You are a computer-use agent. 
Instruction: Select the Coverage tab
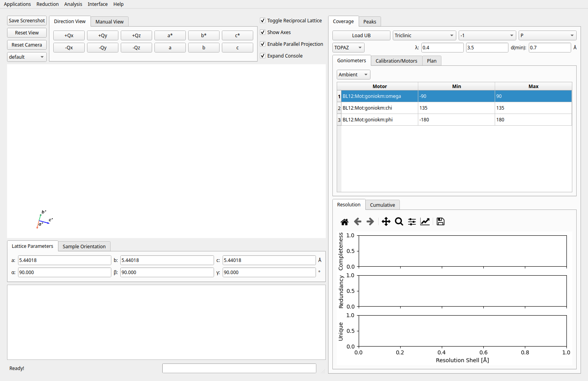coord(343,21)
